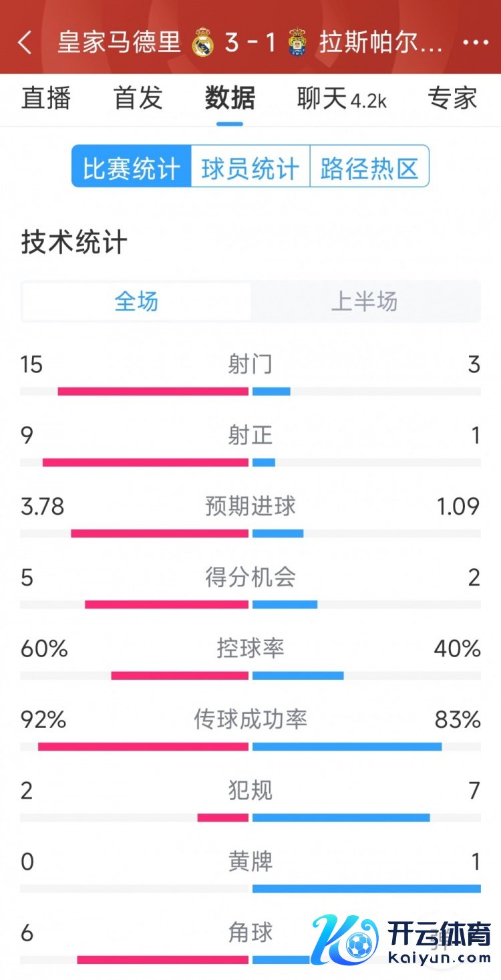Switch to the 直播 tab
Viewport: 501px width, 980px height.
click(x=46, y=98)
